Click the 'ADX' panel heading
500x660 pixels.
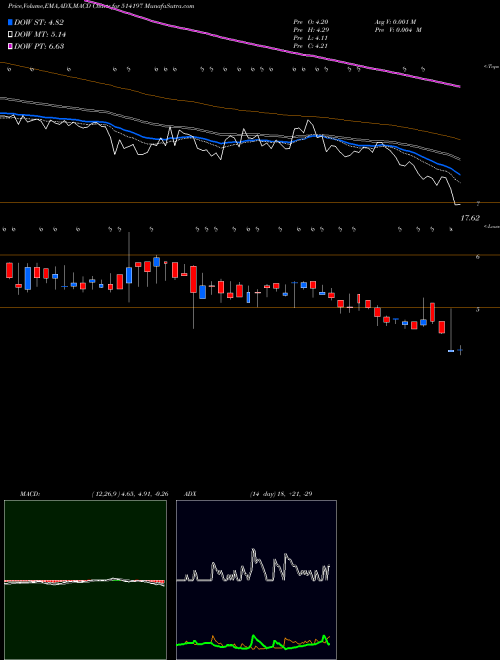[191, 494]
